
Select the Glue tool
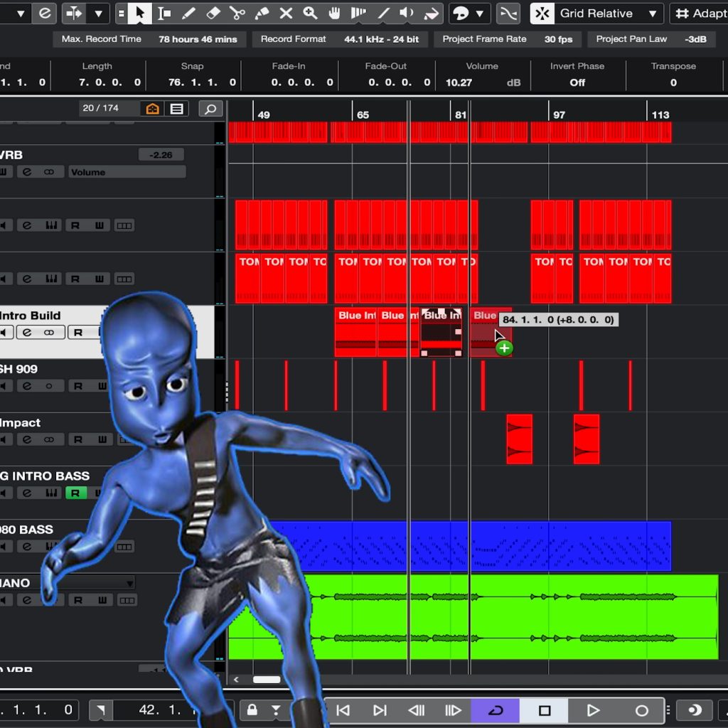click(x=261, y=13)
